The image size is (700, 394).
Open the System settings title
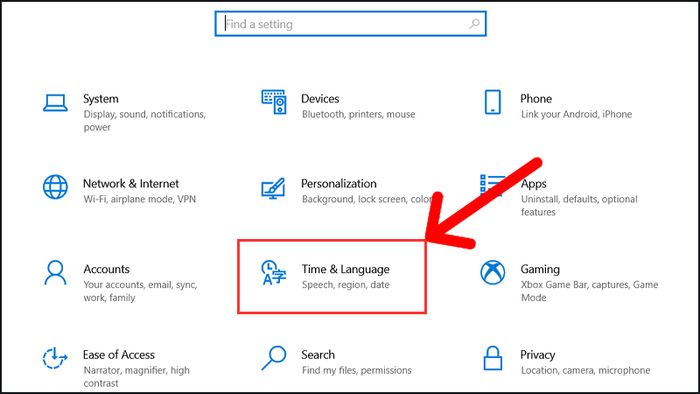click(101, 99)
